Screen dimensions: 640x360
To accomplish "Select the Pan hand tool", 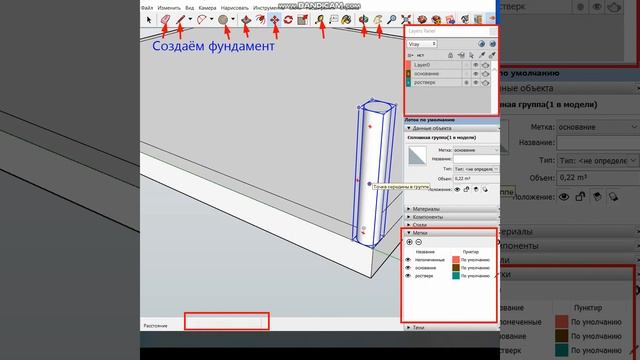I will point(378,19).
